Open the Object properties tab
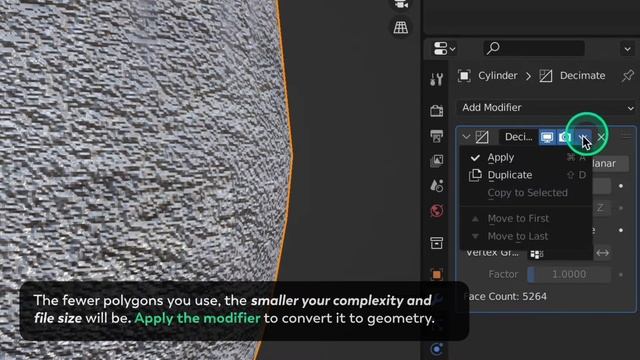This screenshot has width=640, height=360. [x=436, y=274]
